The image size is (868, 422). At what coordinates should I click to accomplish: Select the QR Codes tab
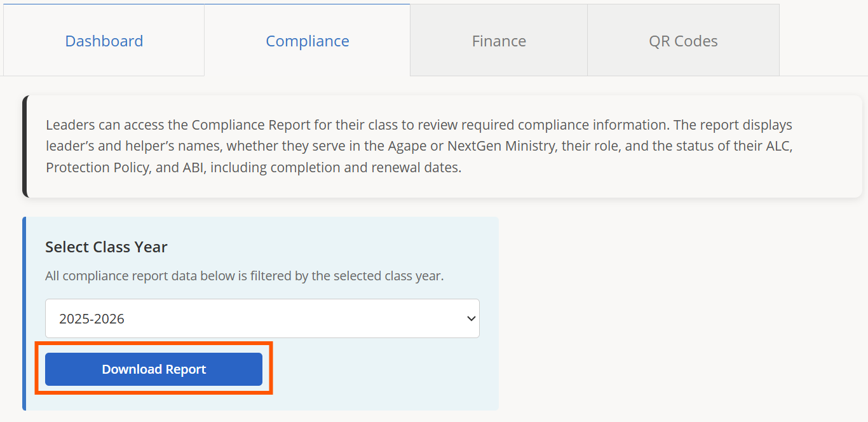pos(683,41)
